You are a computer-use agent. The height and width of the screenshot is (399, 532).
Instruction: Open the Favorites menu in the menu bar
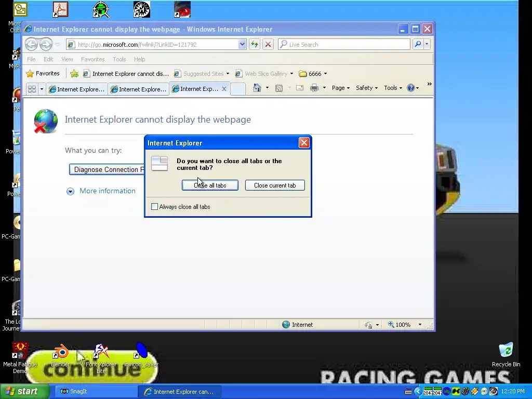(92, 59)
